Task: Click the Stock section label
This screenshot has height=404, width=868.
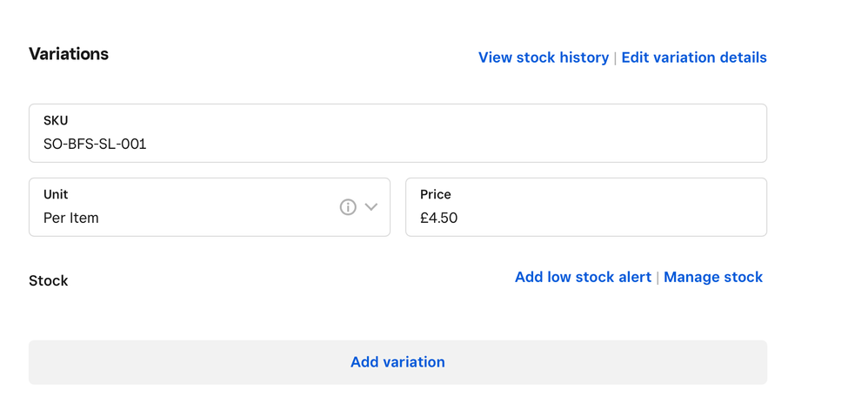Action: coord(48,281)
